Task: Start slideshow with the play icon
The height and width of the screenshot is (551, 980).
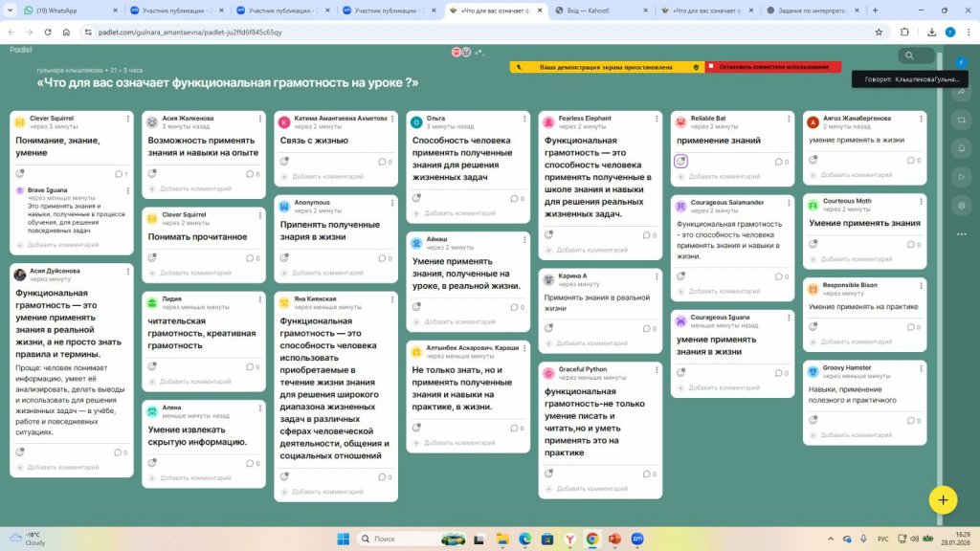Action: pyautogui.click(x=962, y=177)
